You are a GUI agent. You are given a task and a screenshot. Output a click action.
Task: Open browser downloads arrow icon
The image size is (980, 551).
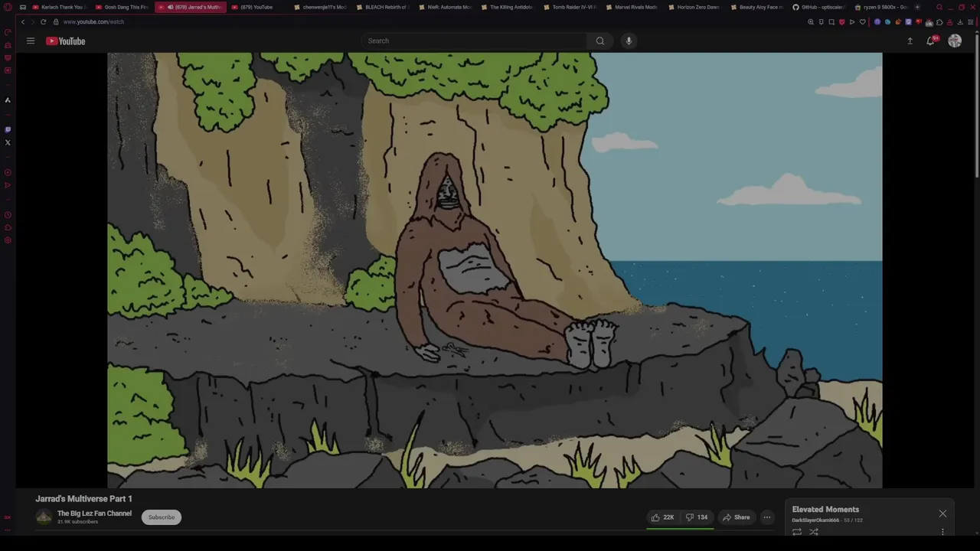[960, 22]
